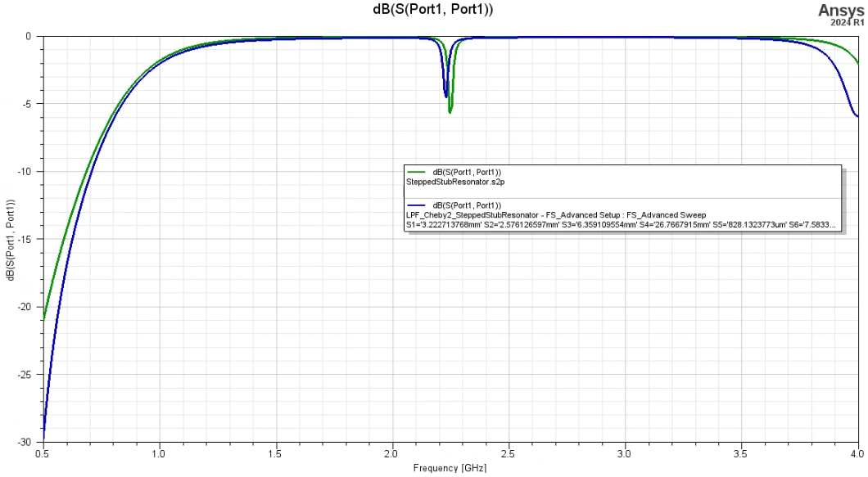Viewport: 868px width, 477px height.
Task: Select the chart title dB(S(Port1, Port1))
Action: (433, 9)
